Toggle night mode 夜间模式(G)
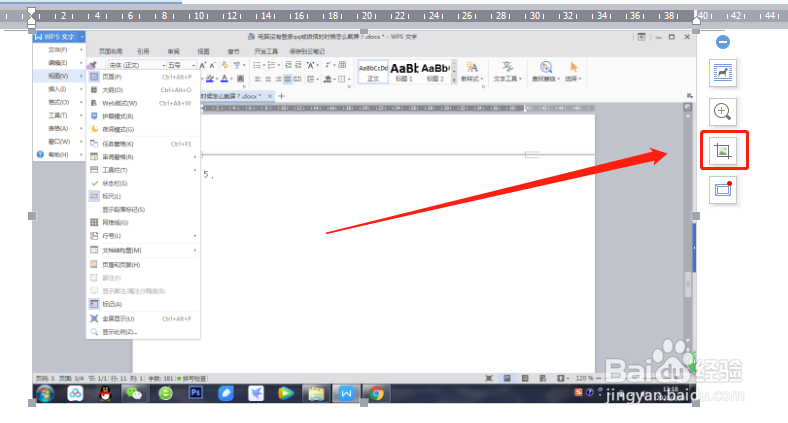 coord(143,129)
